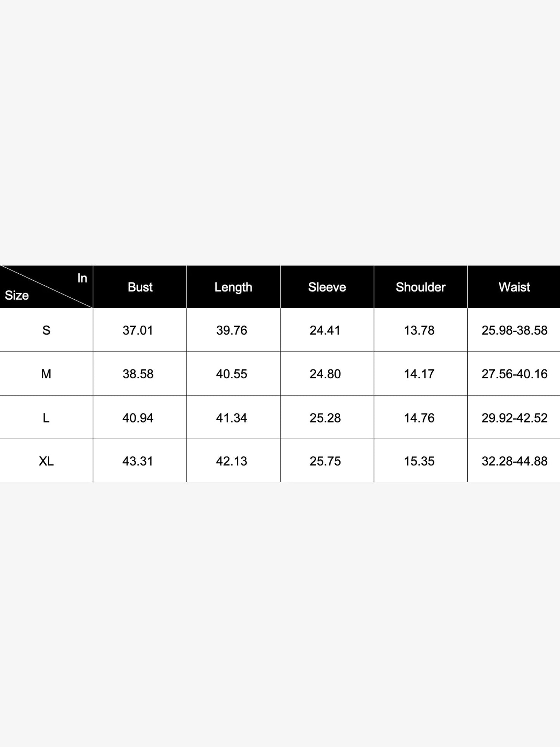This screenshot has width=560, height=747.
Task: Click the Bust column header
Action: (140, 287)
